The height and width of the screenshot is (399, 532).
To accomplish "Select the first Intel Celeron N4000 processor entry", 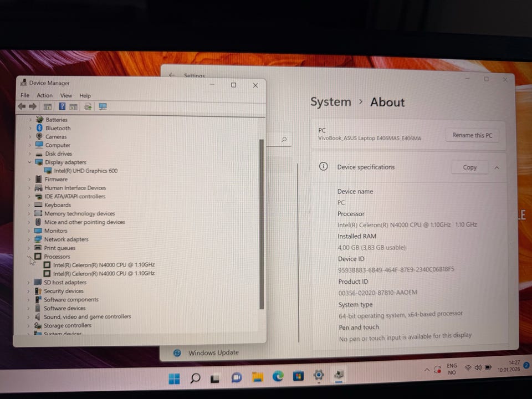I will point(104,265).
